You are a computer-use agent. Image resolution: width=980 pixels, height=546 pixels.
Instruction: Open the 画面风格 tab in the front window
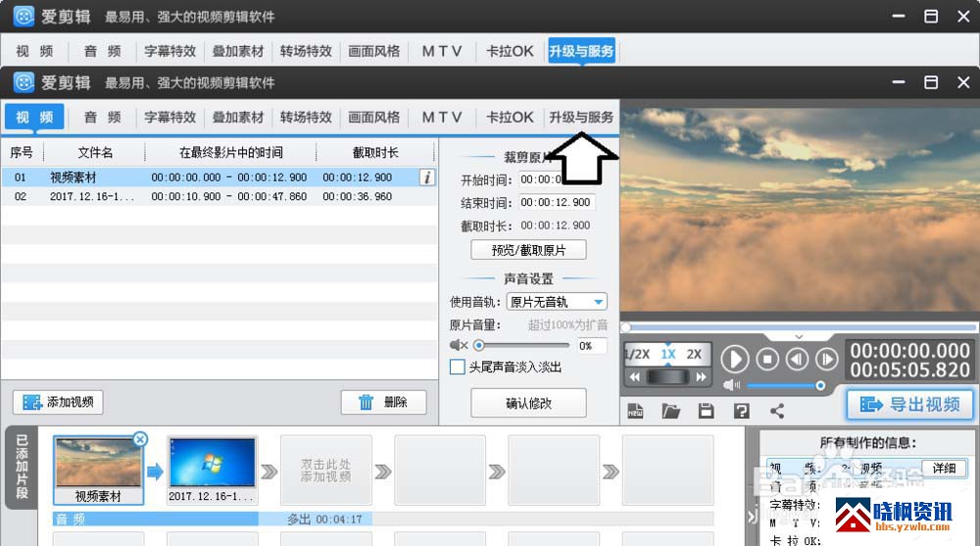pyautogui.click(x=373, y=117)
